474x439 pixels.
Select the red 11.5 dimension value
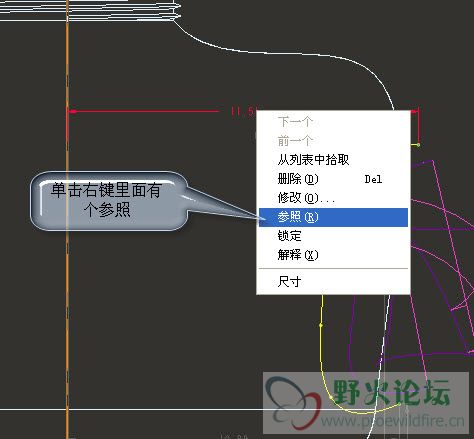click(x=243, y=111)
